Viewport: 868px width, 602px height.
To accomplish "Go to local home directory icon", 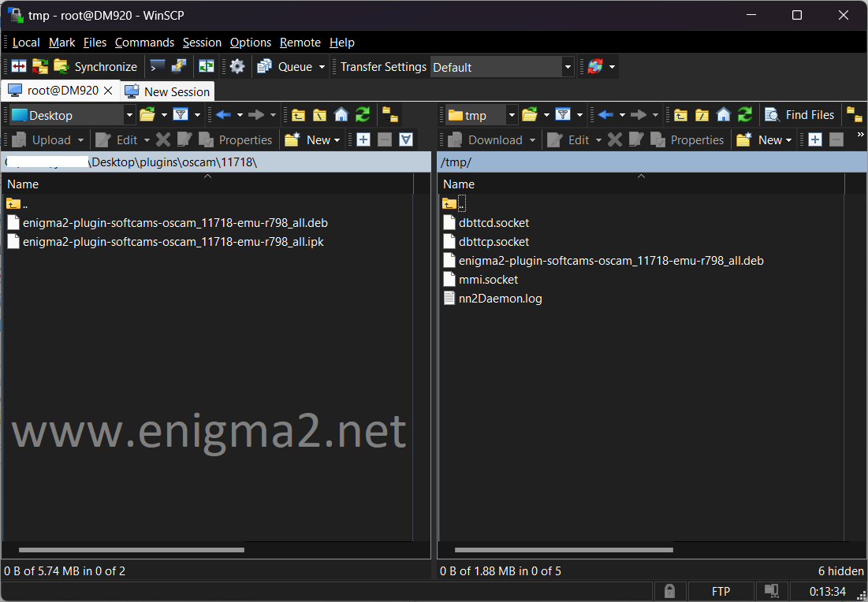I will (x=341, y=115).
